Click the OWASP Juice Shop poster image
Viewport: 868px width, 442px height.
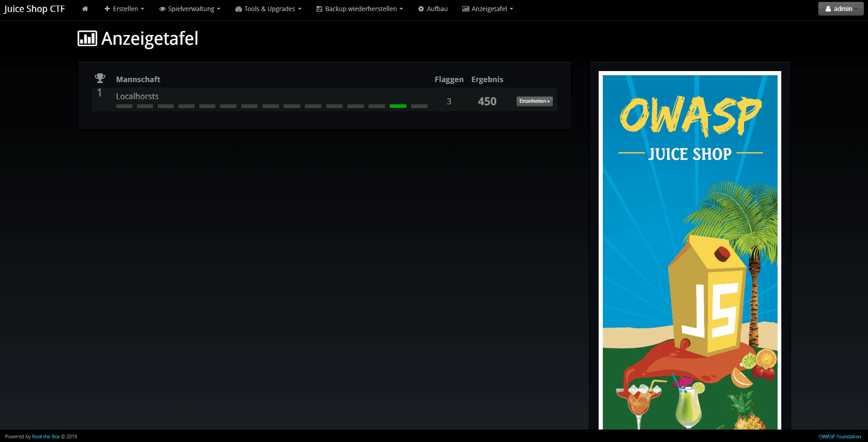click(x=690, y=251)
